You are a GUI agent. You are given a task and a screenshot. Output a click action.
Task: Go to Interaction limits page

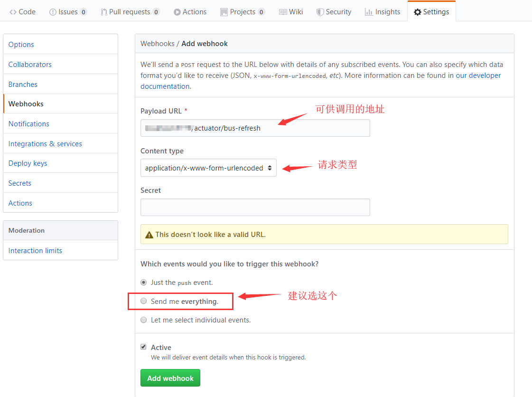coord(35,251)
